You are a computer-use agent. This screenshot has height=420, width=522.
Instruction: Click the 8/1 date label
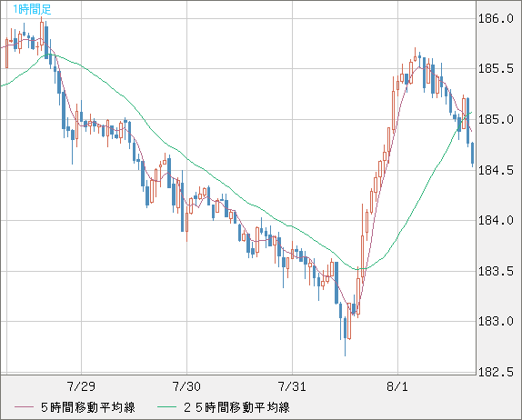point(397,386)
